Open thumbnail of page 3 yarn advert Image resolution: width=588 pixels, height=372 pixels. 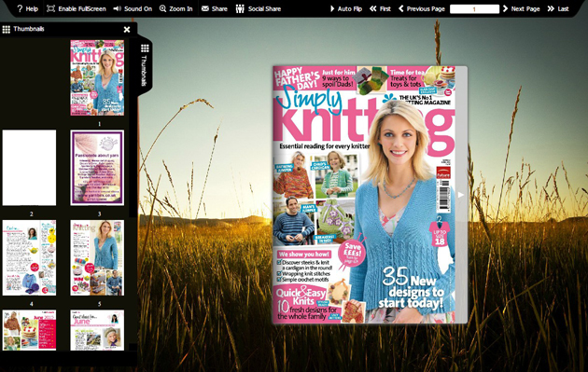[97, 168]
